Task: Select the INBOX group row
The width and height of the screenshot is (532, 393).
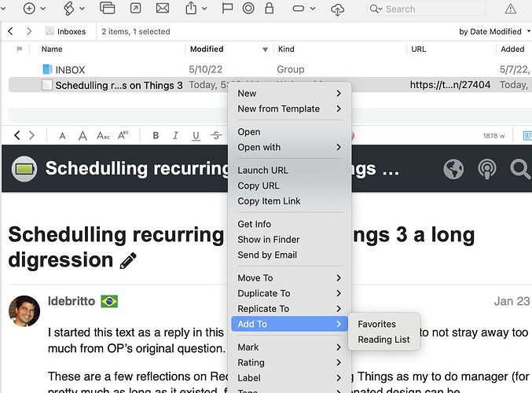Action: point(70,69)
